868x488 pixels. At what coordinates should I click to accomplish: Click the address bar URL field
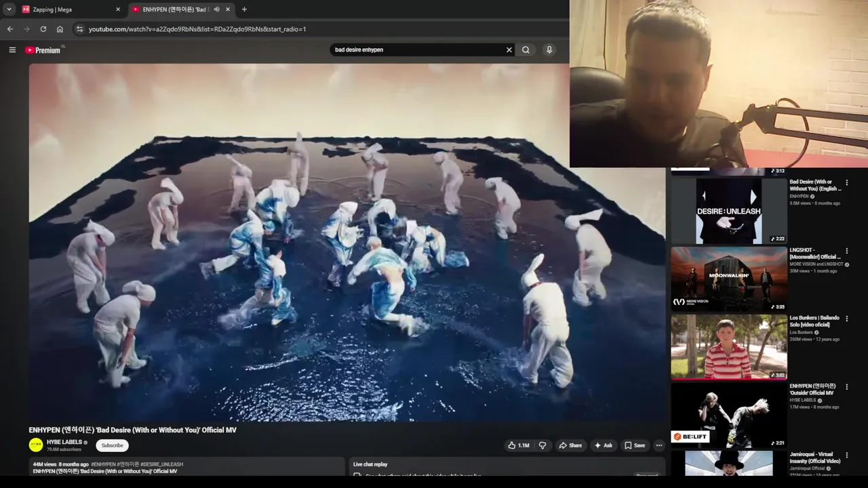(x=319, y=29)
